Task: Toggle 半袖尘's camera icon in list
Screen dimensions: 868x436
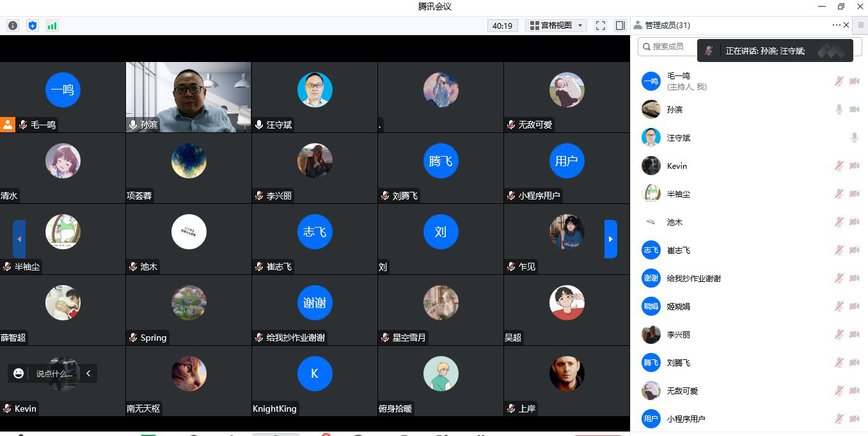Action: pos(854,194)
